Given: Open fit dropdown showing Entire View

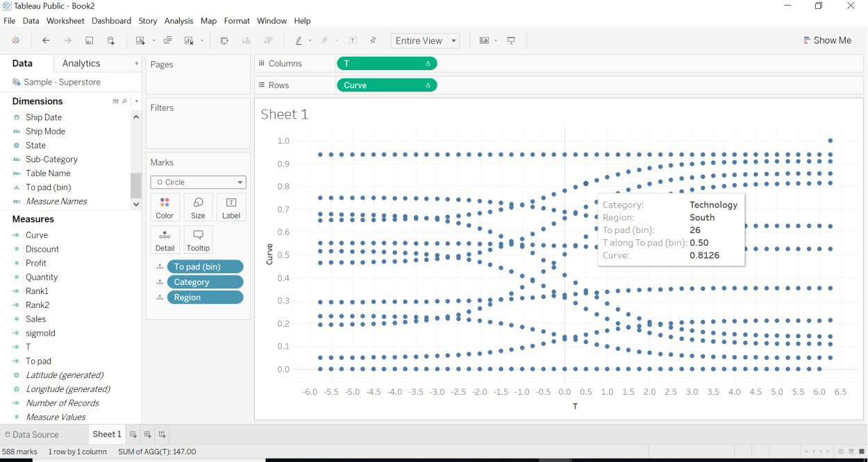Looking at the screenshot, I should 425,40.
